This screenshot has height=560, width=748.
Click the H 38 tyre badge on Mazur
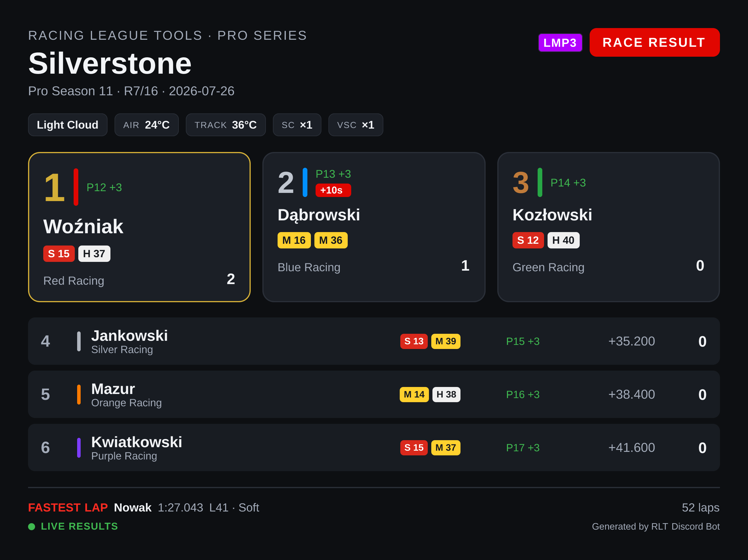[x=446, y=394]
